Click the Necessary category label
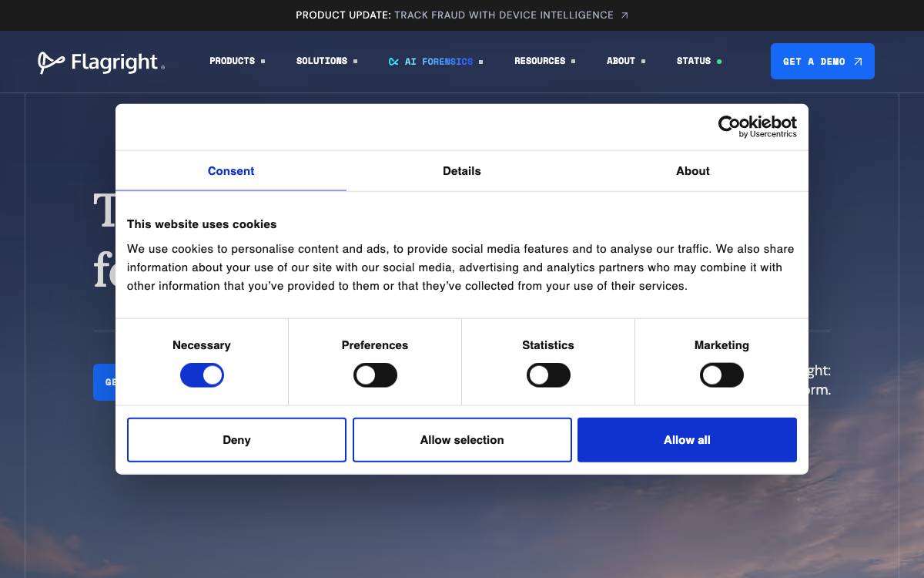 (x=202, y=345)
